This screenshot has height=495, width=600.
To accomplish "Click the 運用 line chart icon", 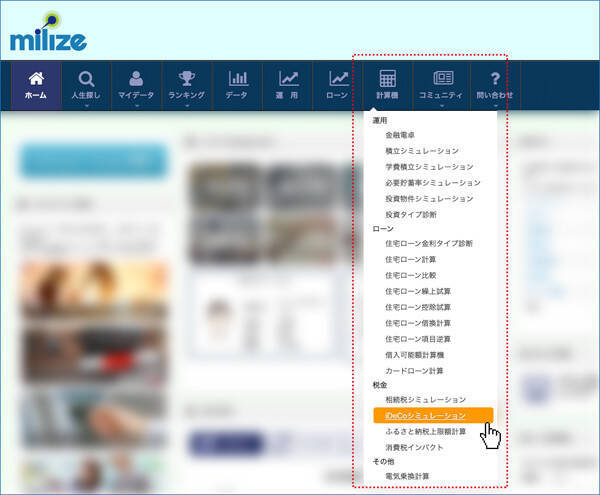I will (x=288, y=79).
